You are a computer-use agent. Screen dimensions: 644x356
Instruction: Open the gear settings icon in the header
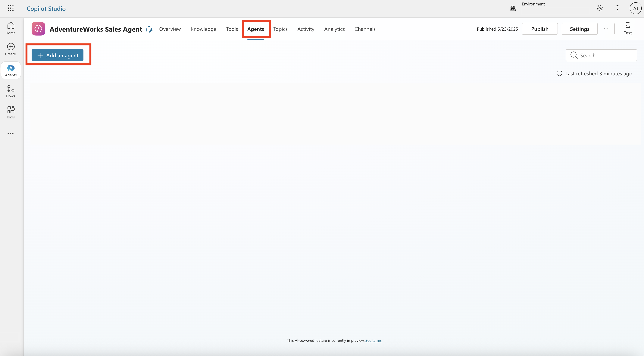pos(599,8)
